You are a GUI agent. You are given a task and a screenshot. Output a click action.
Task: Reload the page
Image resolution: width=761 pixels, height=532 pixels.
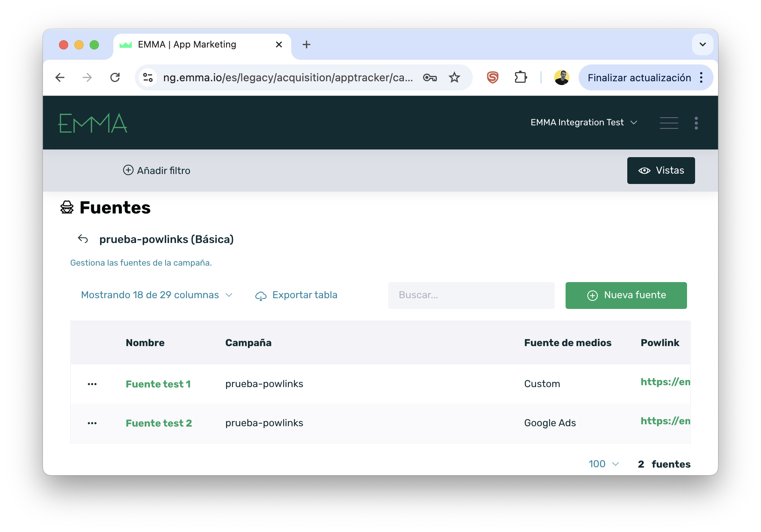(115, 78)
